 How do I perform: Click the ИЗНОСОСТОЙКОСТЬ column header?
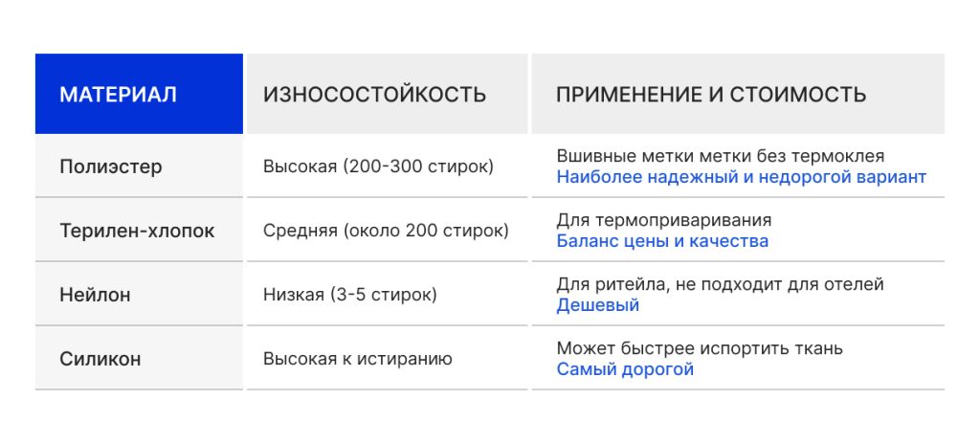tap(374, 95)
